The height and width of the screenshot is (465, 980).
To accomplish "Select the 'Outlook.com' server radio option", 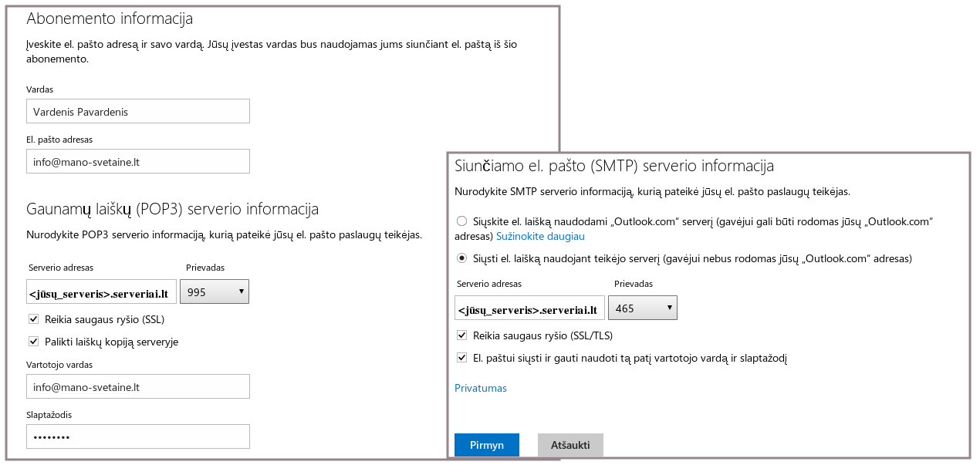I will 461,221.
